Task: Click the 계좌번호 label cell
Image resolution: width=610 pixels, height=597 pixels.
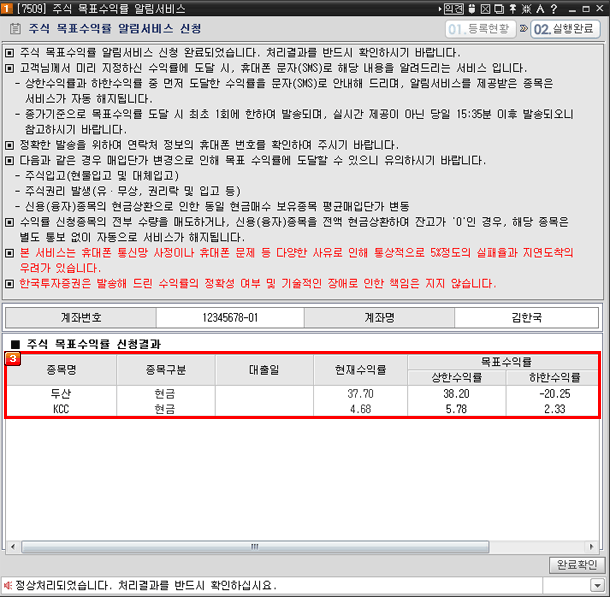Action: click(81, 318)
